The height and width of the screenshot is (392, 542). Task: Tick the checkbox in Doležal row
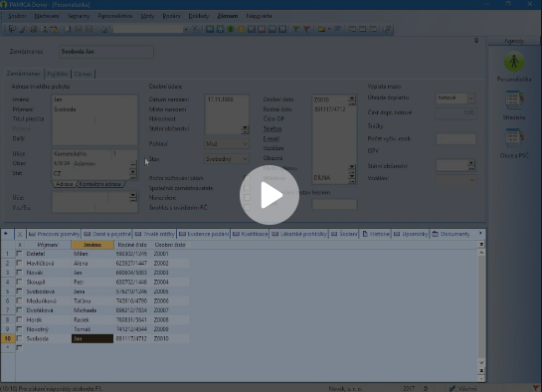pyautogui.click(x=19, y=254)
